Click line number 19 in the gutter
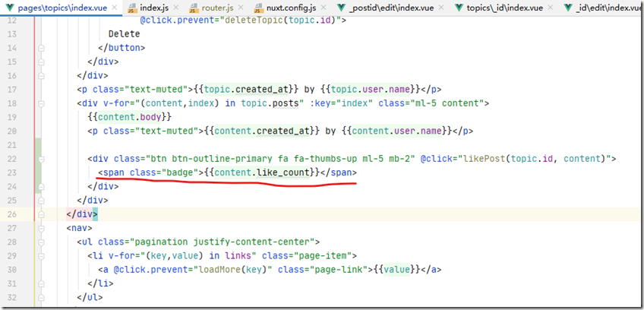 click(x=12, y=117)
